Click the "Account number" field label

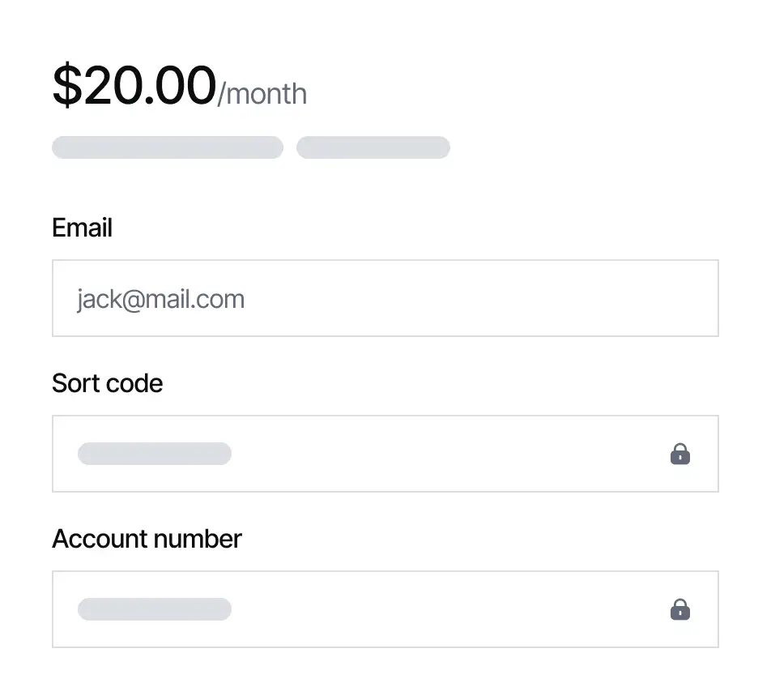tap(147, 539)
